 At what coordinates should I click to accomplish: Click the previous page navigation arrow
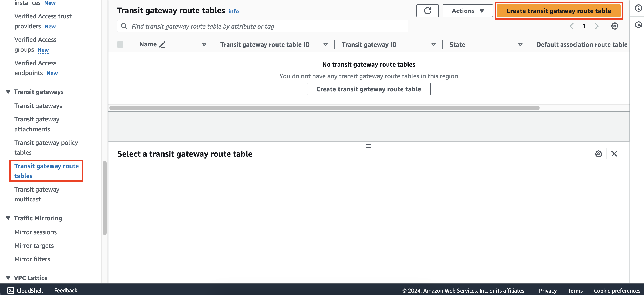tap(572, 26)
